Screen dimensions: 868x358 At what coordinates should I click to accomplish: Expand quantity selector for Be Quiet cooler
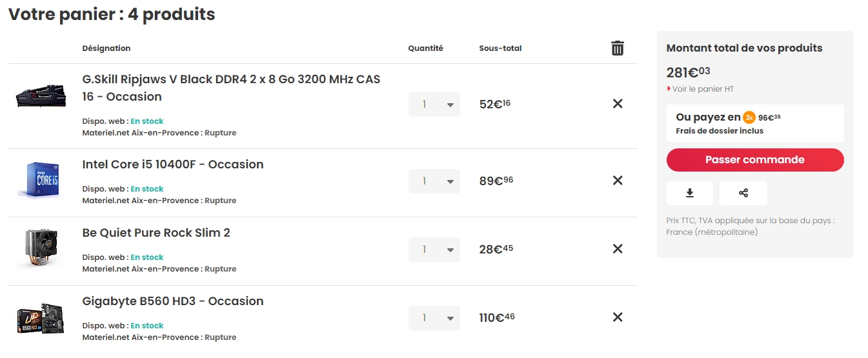[x=434, y=250]
